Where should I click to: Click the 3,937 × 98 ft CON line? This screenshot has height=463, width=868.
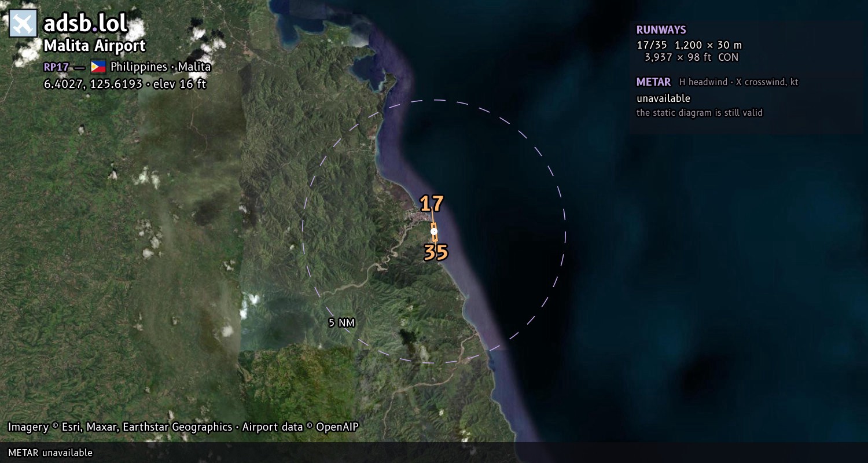point(692,57)
